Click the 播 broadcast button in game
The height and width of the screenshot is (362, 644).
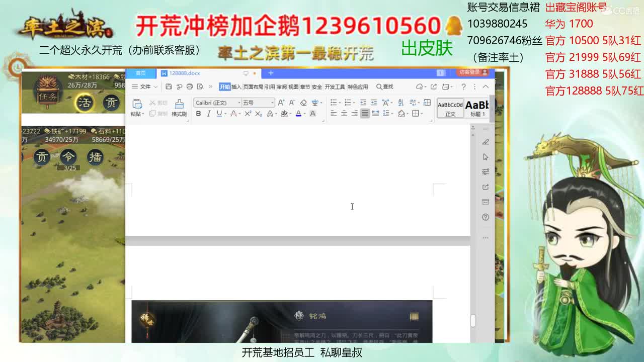tap(96, 157)
